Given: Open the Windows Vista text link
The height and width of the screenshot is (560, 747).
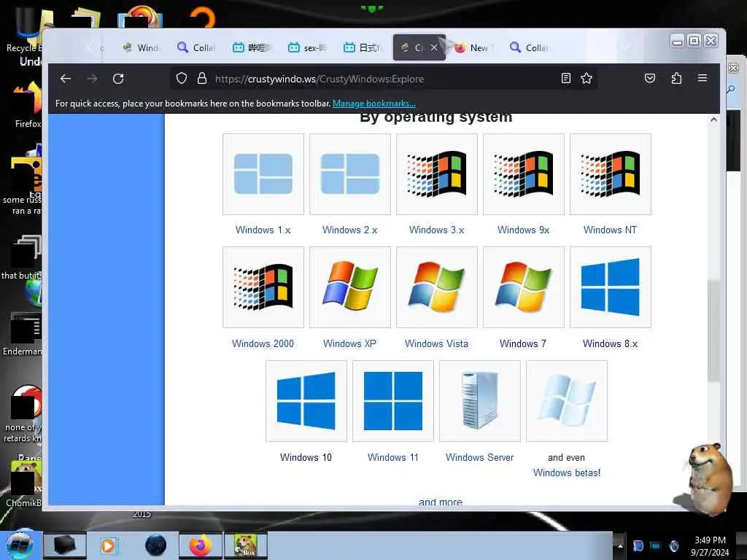Looking at the screenshot, I should click(x=436, y=343).
